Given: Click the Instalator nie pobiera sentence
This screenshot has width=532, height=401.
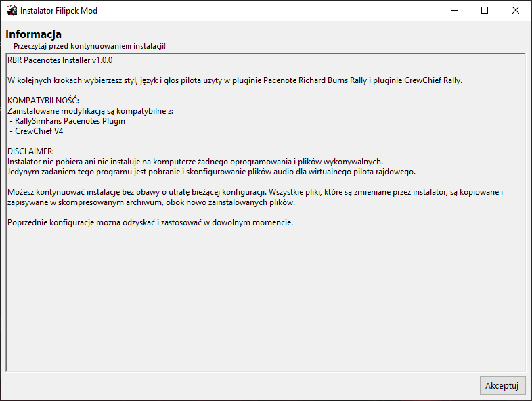Looking at the screenshot, I should [195, 162].
